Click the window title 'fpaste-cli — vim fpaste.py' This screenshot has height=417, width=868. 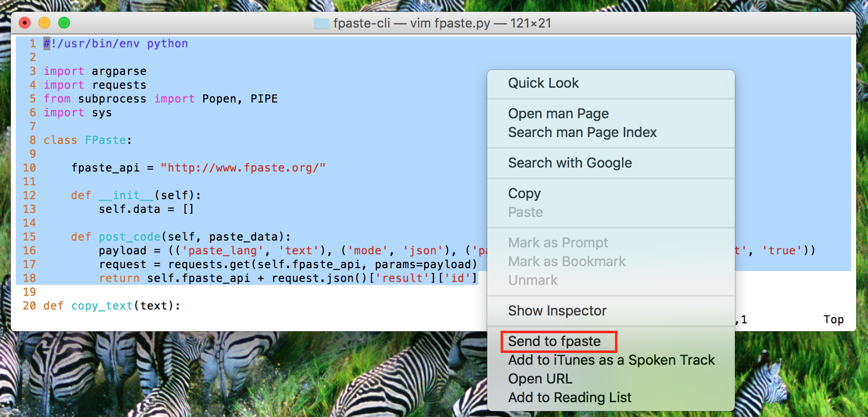[412, 23]
